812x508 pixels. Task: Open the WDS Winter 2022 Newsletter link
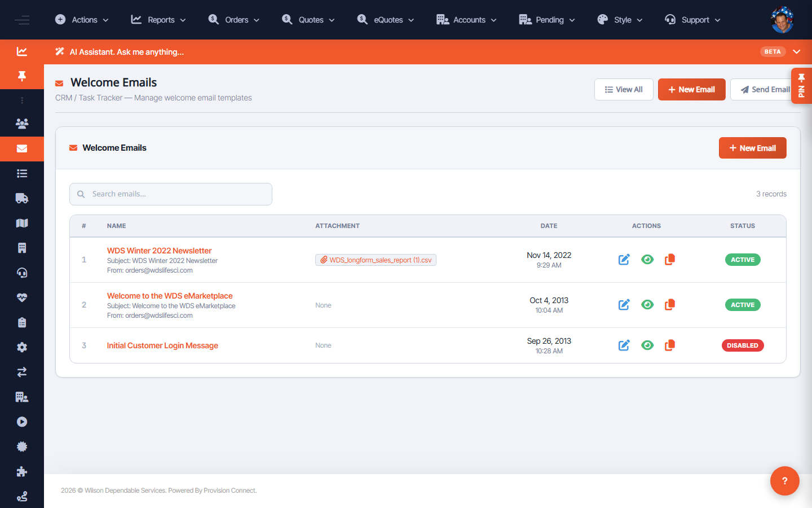pyautogui.click(x=160, y=251)
